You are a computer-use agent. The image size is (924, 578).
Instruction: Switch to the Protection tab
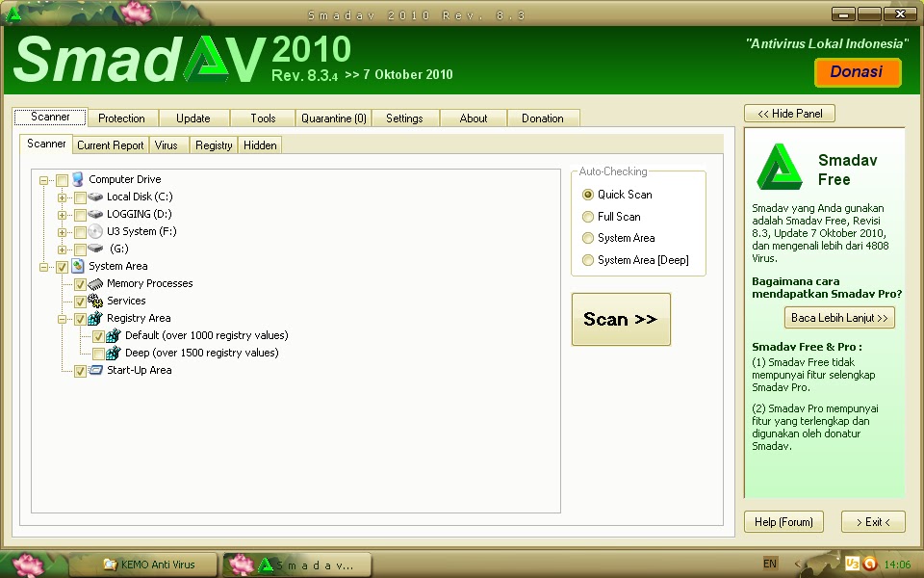[x=121, y=118]
